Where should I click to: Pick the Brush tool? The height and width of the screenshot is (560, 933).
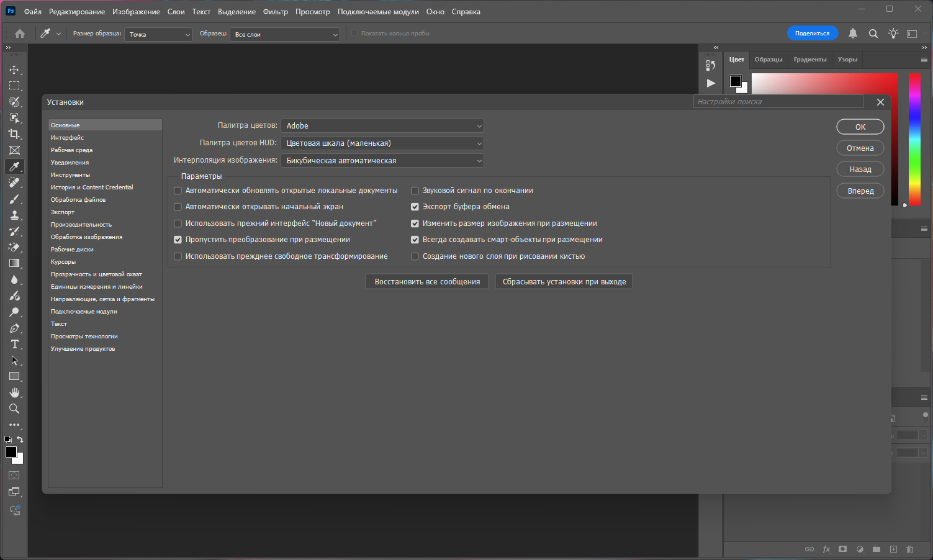(x=14, y=199)
